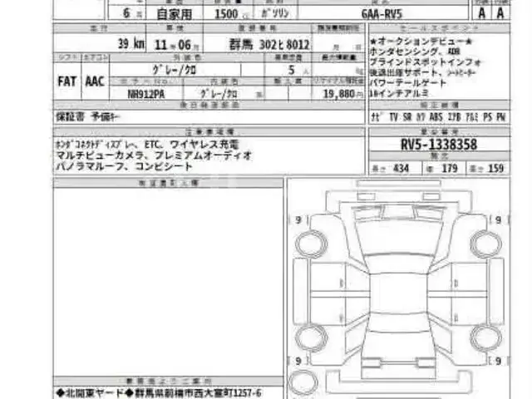
Task: Select the 後退出庫サポート sales point line
Action: pos(423,72)
